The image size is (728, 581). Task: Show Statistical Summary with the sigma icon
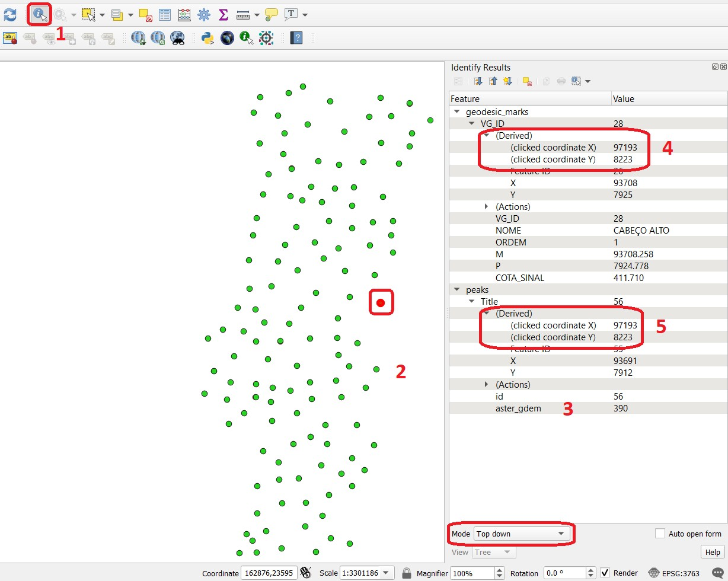click(223, 14)
